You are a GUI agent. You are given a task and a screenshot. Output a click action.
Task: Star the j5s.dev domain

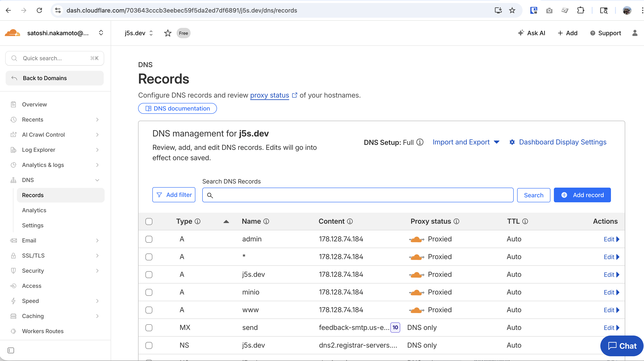click(x=168, y=33)
